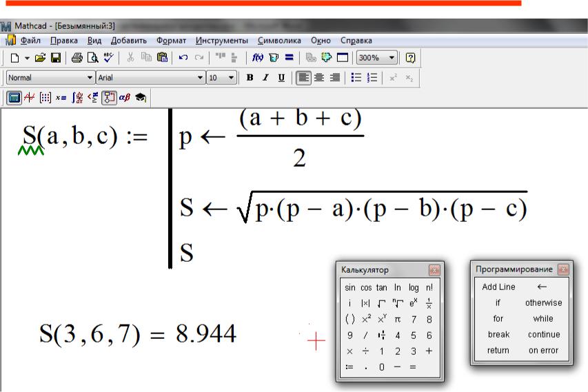The image size is (588, 392).
Task: Click the Graph toolbar icon
Action: pyautogui.click(x=29, y=98)
